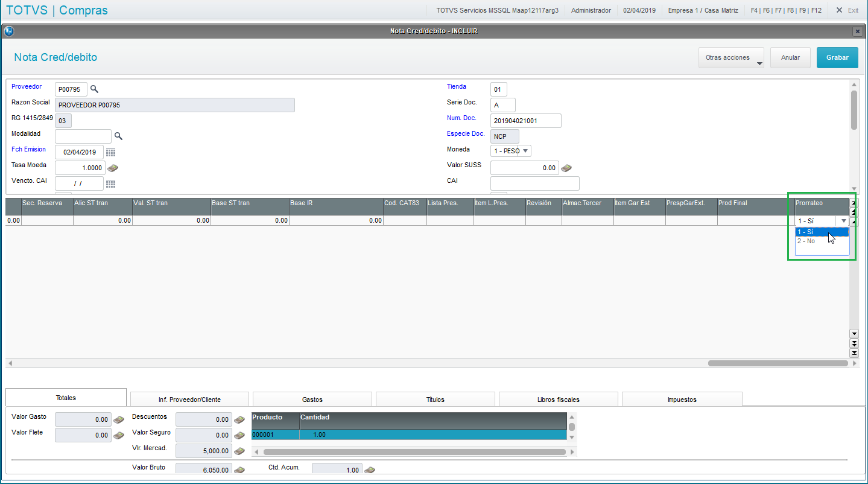The image size is (868, 484).
Task: Switch to the Títulos tab
Action: (436, 400)
